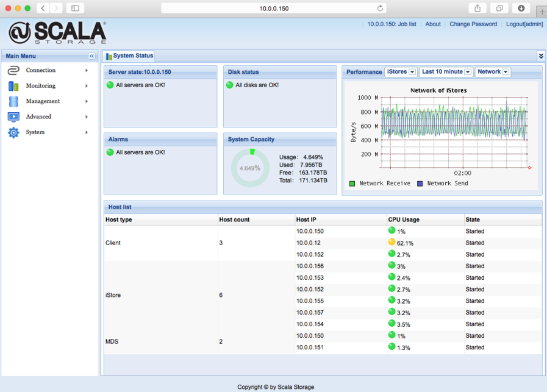
Task: Collapse the System Status panel with double-arrow
Action: coord(540,55)
